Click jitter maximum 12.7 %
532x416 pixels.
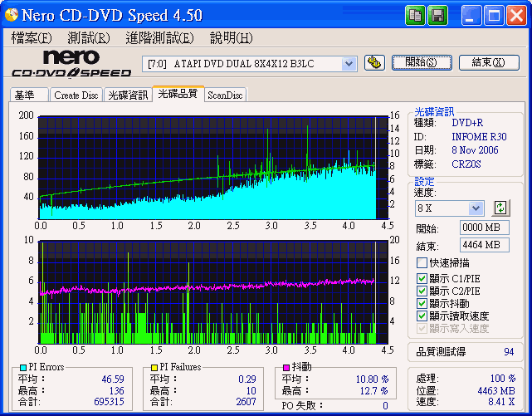point(374,391)
